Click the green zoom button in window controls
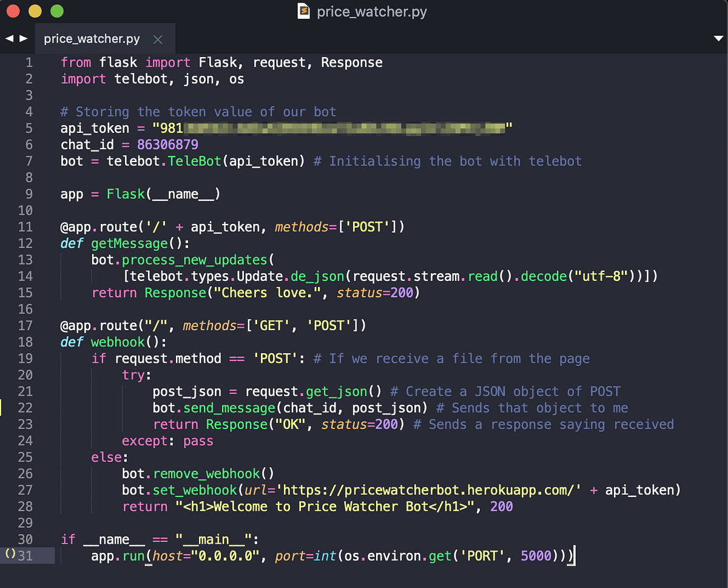Image resolution: width=728 pixels, height=588 pixels. [57, 10]
